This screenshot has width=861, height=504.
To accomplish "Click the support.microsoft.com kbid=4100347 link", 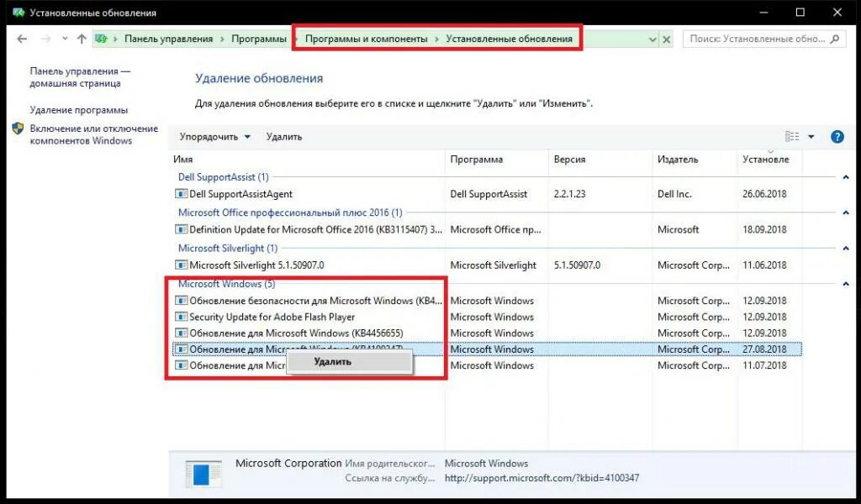I will coord(541,478).
